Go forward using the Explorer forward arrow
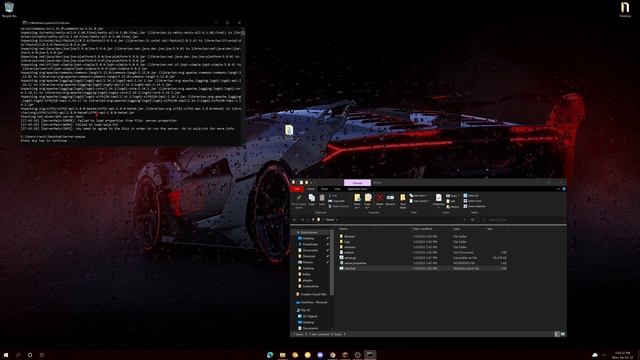This screenshot has width=640, height=360. (x=302, y=220)
